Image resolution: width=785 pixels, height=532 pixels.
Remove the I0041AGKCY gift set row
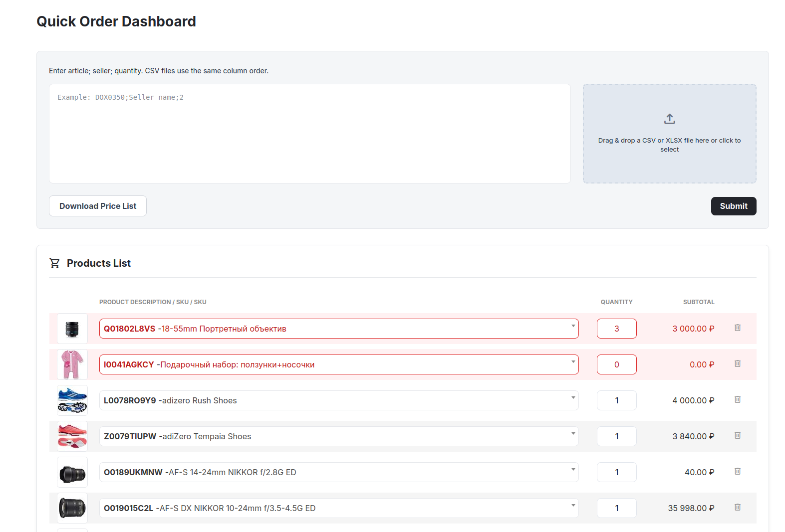pyautogui.click(x=737, y=364)
